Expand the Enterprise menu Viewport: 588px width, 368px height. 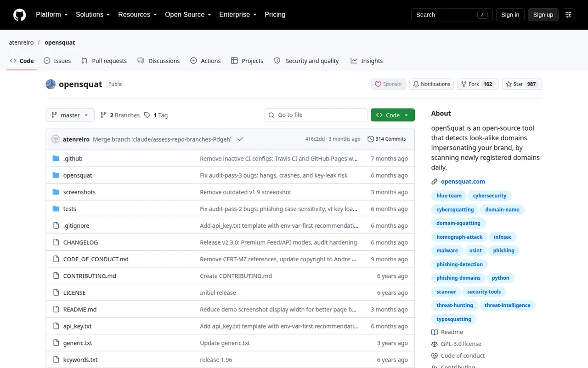[x=238, y=15]
